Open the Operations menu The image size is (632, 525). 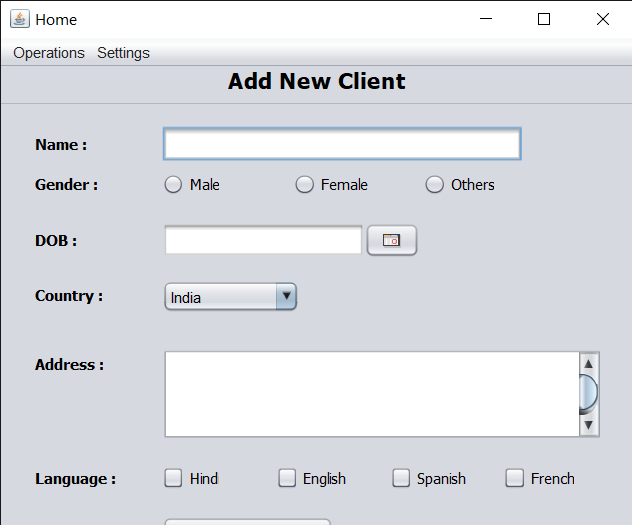point(49,53)
